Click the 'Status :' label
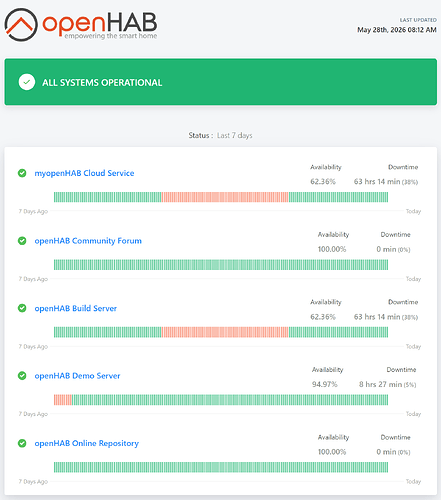 [x=201, y=135]
